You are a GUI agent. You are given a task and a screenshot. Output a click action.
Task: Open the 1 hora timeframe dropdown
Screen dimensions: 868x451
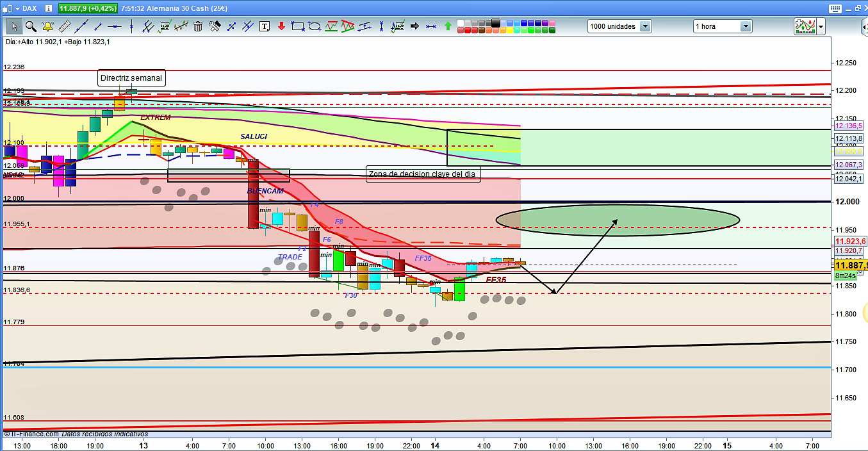[x=746, y=26]
